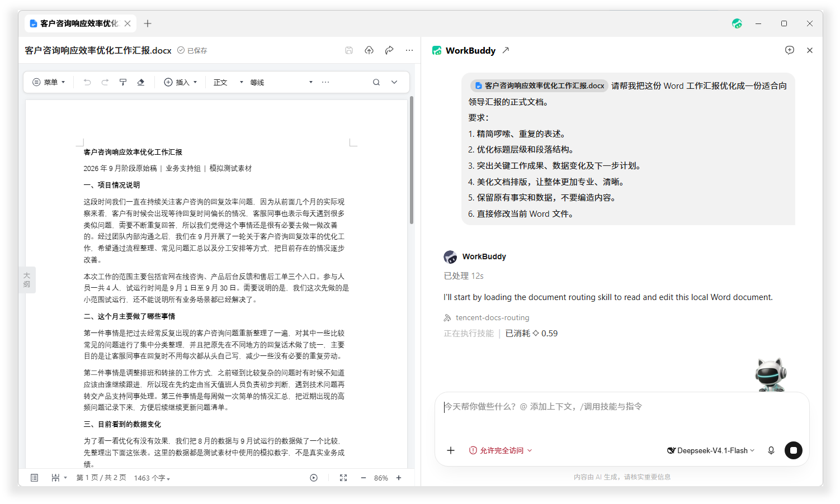
Task: Close the 客户咨询响应效率优化 tab
Action: 128,23
